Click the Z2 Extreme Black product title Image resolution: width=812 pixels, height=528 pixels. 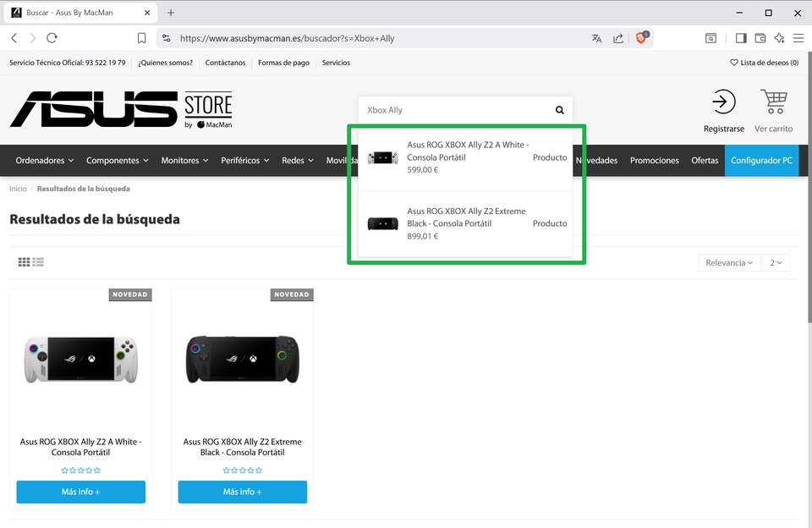coord(243,447)
